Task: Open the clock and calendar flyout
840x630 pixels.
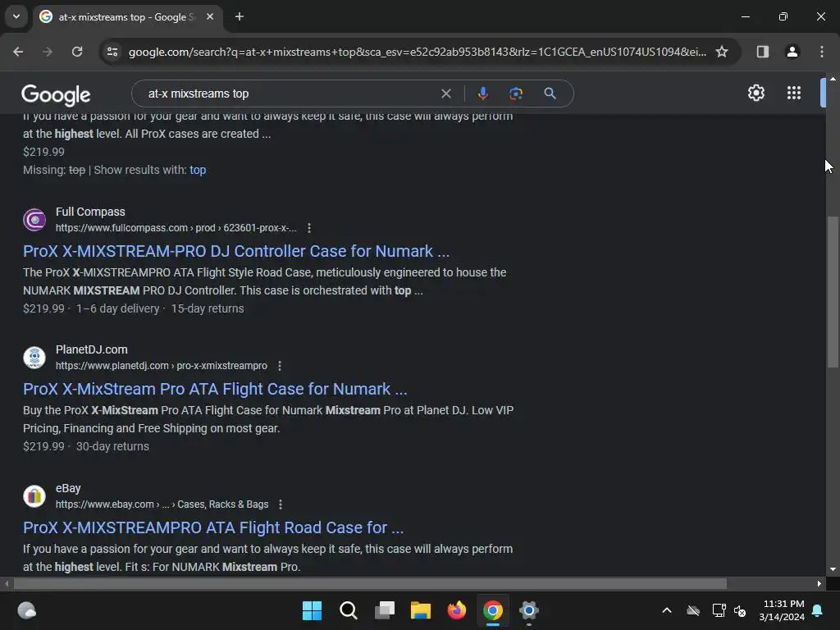Action: tap(782, 610)
